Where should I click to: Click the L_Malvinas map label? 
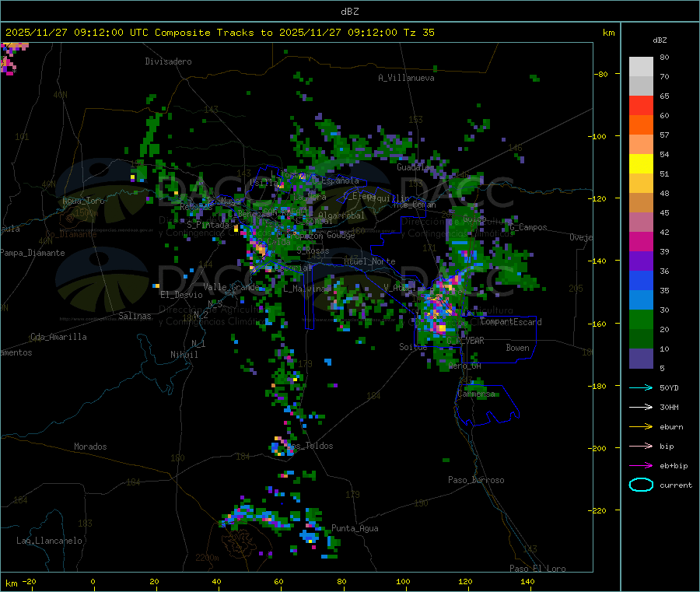tap(306, 289)
